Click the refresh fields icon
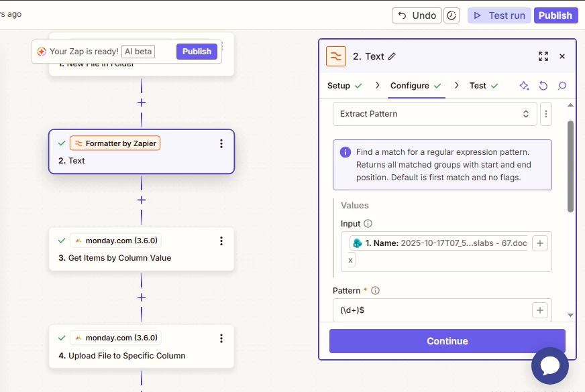The height and width of the screenshot is (392, 585). [x=543, y=86]
